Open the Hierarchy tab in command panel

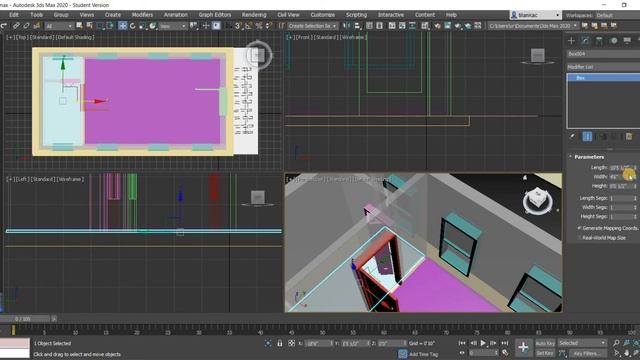click(599, 40)
